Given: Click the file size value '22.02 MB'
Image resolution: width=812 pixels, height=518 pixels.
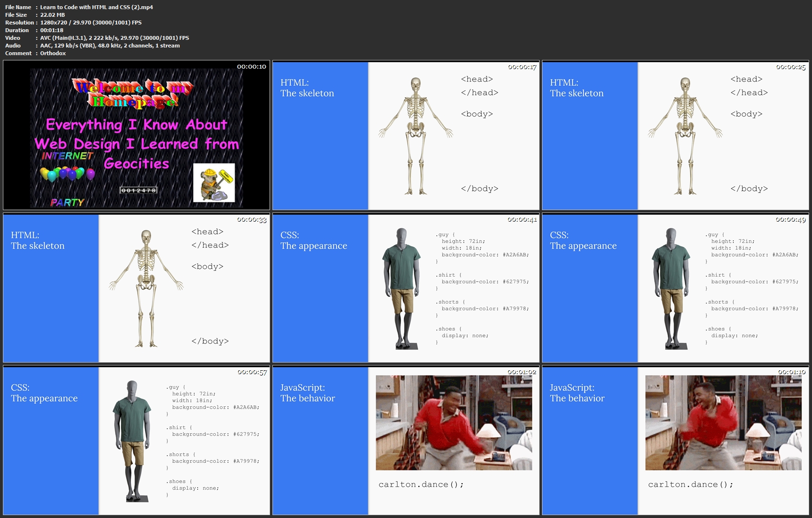Looking at the screenshot, I should tap(52, 15).
